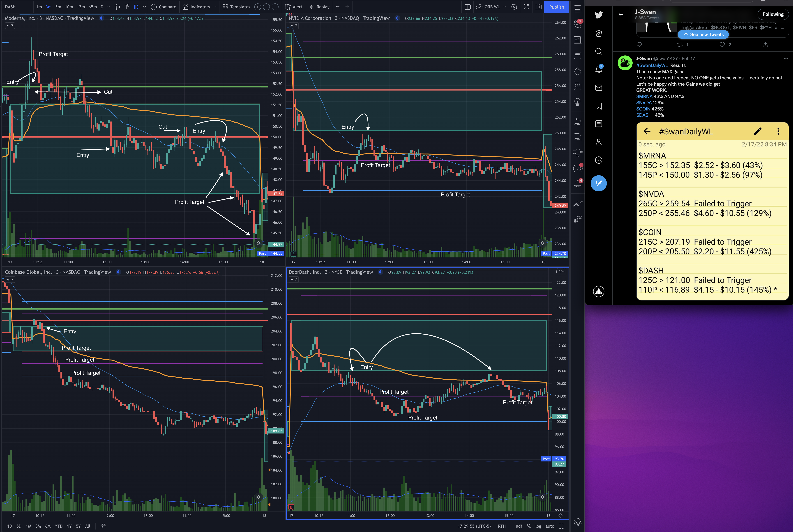The height and width of the screenshot is (532, 793).
Task: Toggle auto-fit 'A' drawing mode button
Action: pyautogui.click(x=258, y=7)
